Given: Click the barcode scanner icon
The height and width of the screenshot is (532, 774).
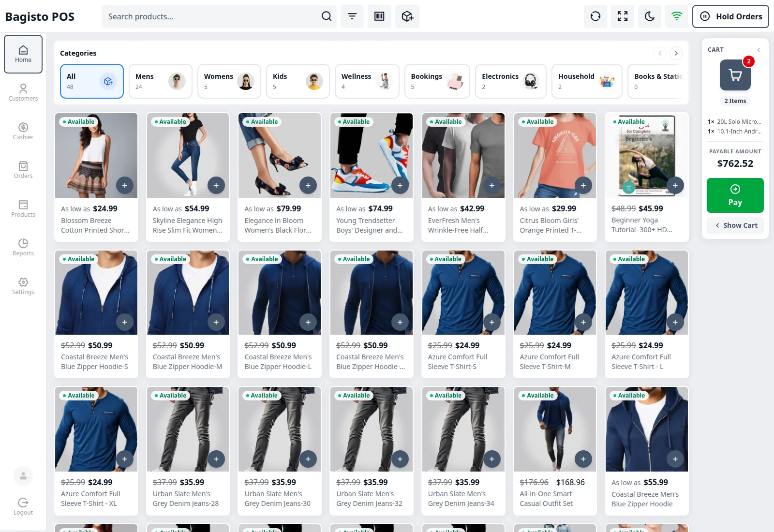Looking at the screenshot, I should [x=379, y=16].
